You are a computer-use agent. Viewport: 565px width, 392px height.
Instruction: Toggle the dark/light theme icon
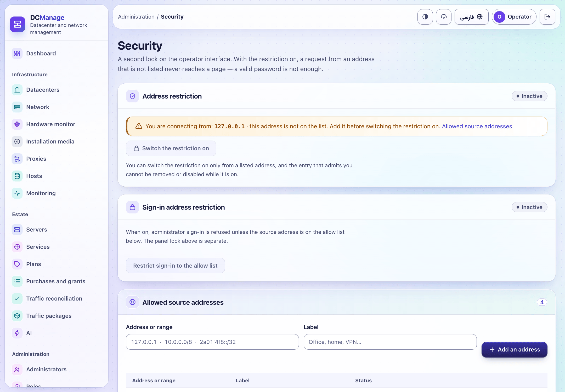[425, 17]
